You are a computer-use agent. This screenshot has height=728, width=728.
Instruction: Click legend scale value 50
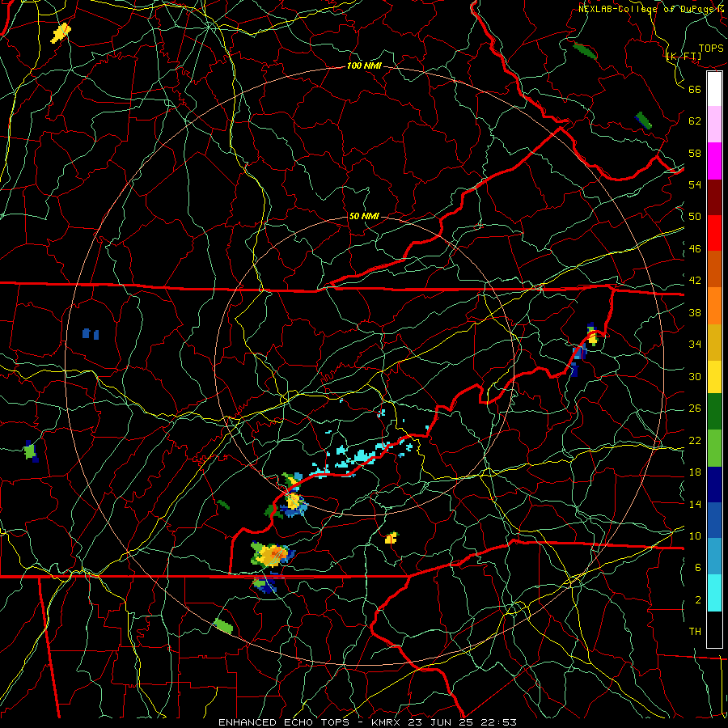[695, 216]
